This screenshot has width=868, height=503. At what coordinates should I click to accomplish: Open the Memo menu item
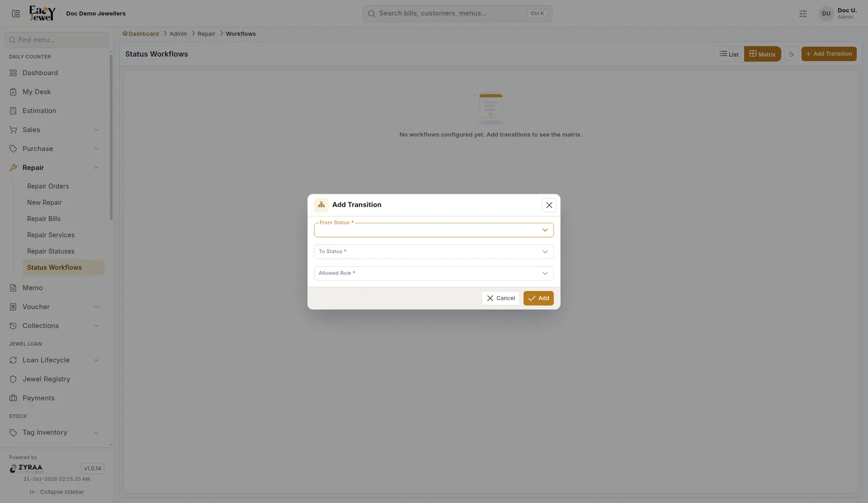56,288
